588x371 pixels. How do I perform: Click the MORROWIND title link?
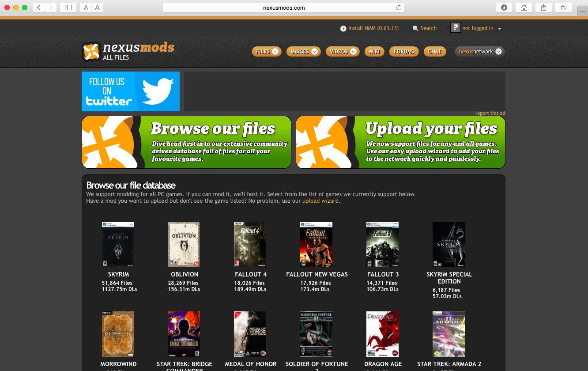tap(118, 364)
